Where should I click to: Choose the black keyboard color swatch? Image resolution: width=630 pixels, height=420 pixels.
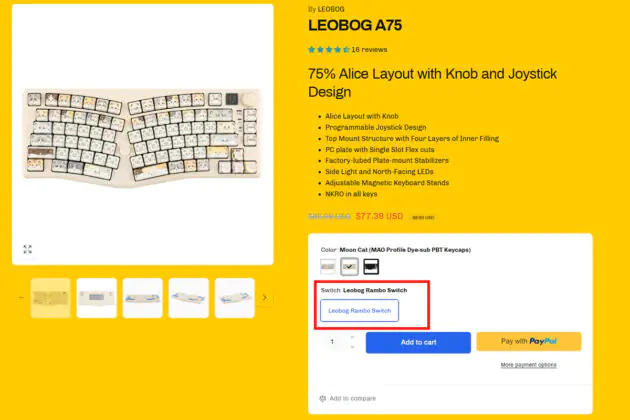coord(371,266)
